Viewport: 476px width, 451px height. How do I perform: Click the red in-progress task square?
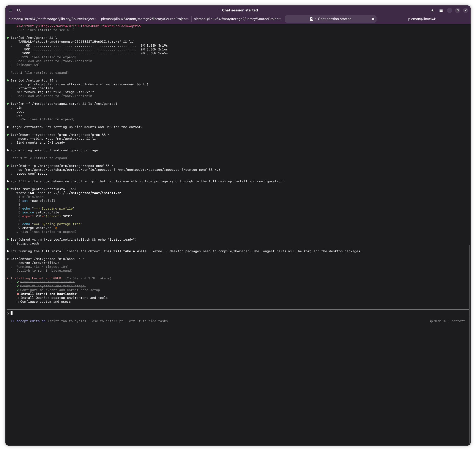[x=17, y=294]
